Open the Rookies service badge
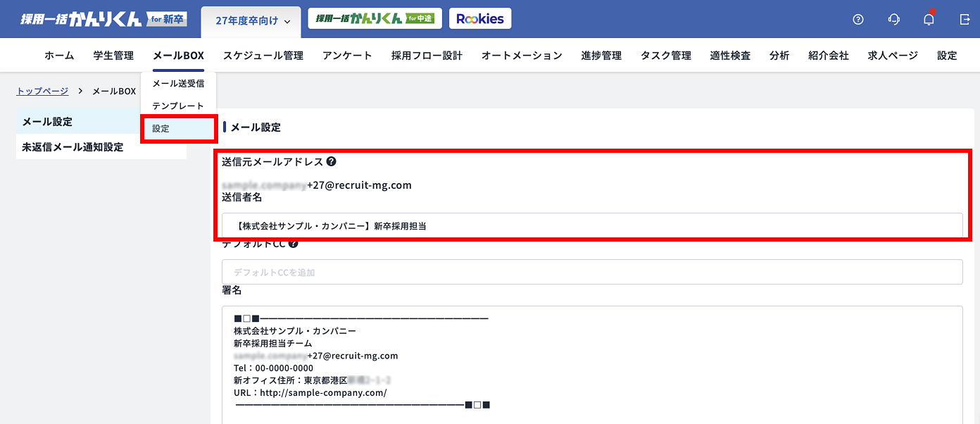980x424 pixels. coord(480,18)
